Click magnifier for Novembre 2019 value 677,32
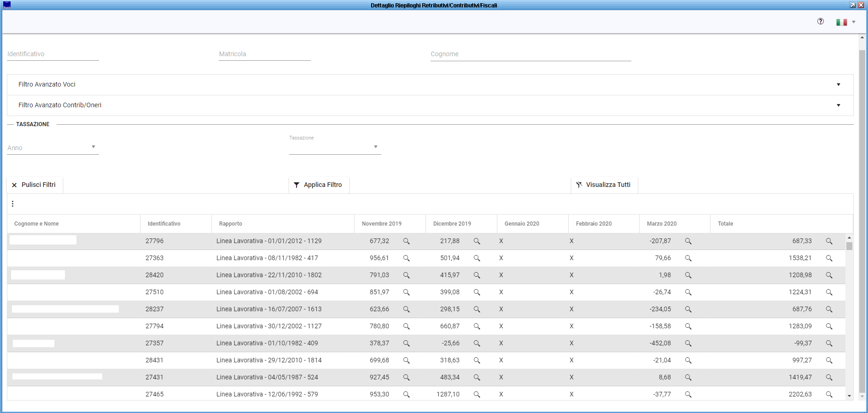This screenshot has width=868, height=413. (x=406, y=241)
